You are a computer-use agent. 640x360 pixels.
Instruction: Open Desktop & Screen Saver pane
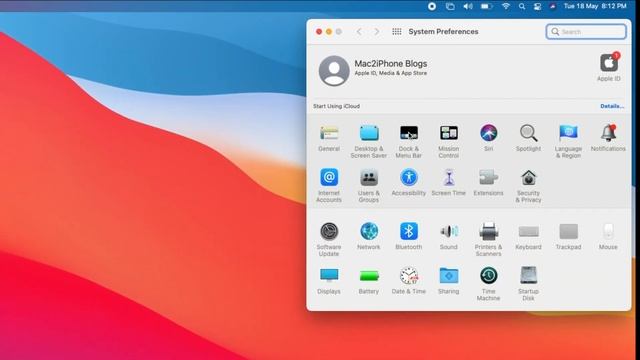(369, 141)
